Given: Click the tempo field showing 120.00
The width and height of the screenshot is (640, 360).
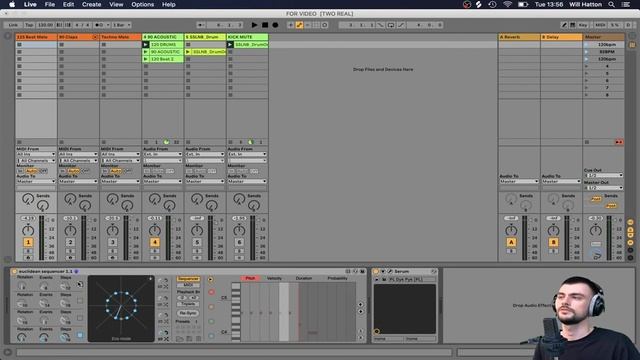Looking at the screenshot, I should [45, 25].
